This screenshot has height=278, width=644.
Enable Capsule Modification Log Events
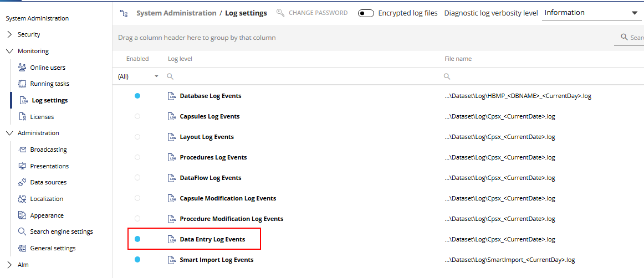(x=137, y=198)
